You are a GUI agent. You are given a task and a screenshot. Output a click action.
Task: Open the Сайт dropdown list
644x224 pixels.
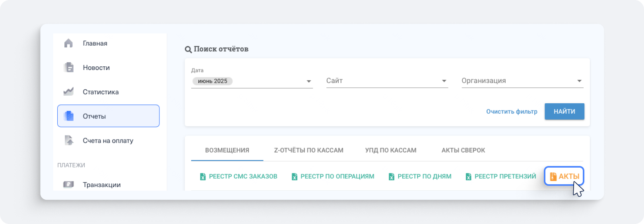pyautogui.click(x=444, y=81)
